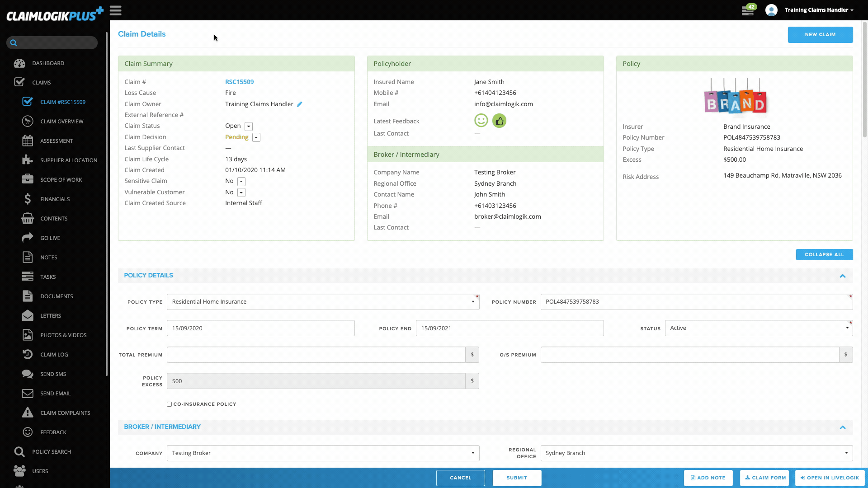Click the RSC15509 claim number link
The height and width of the screenshot is (488, 868).
pos(239,82)
